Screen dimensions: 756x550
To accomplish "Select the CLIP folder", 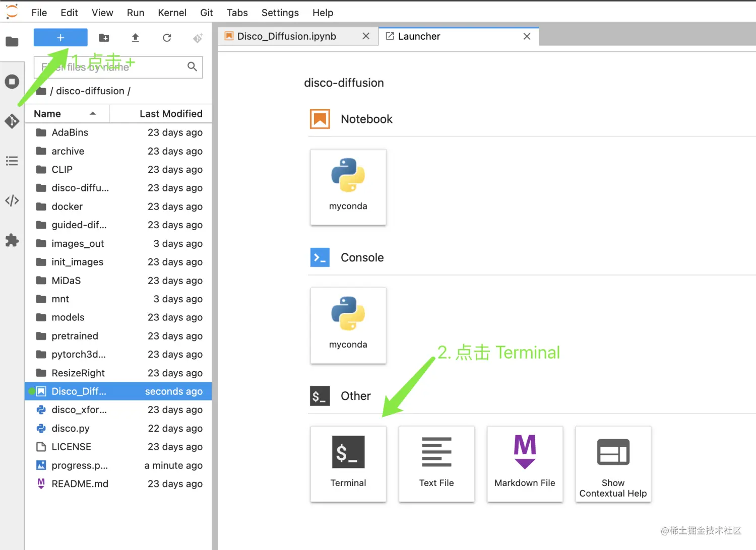I will coord(118,170).
